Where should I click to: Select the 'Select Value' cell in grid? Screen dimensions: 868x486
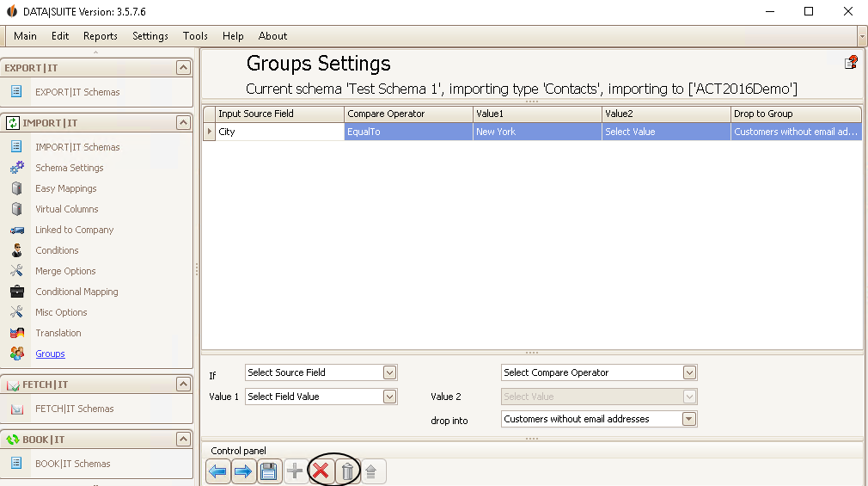667,132
